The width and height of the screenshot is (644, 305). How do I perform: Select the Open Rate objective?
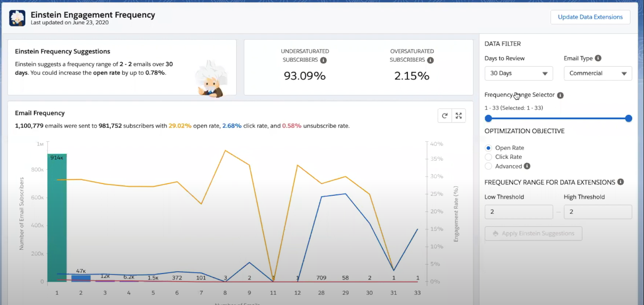[488, 148]
